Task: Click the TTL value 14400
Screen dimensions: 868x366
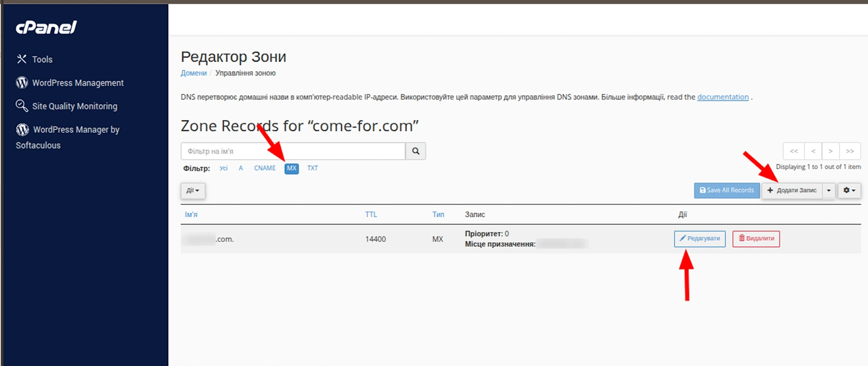Action: click(x=375, y=239)
